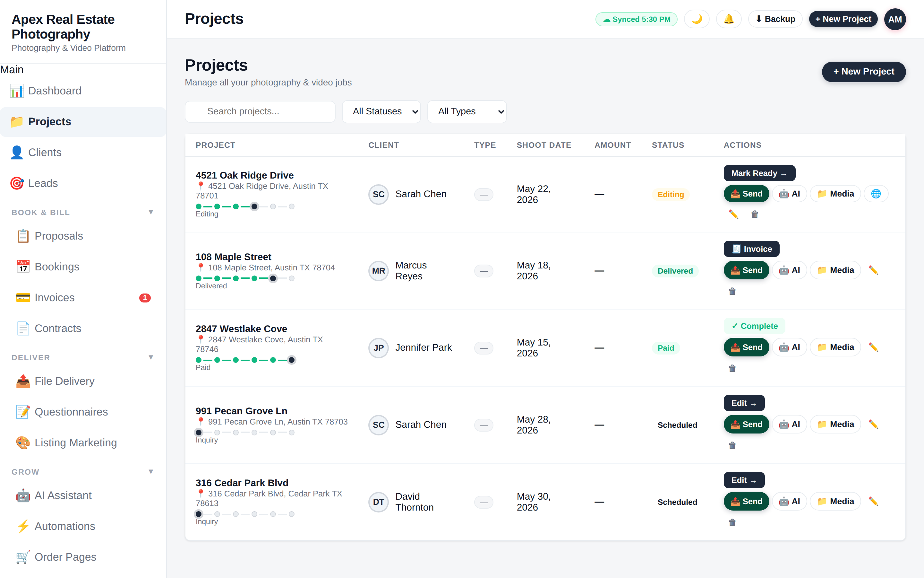Screen dimensions: 924x578
Task: Edit 4521 Oak Ridge Drive pencil icon
Action: 733,214
